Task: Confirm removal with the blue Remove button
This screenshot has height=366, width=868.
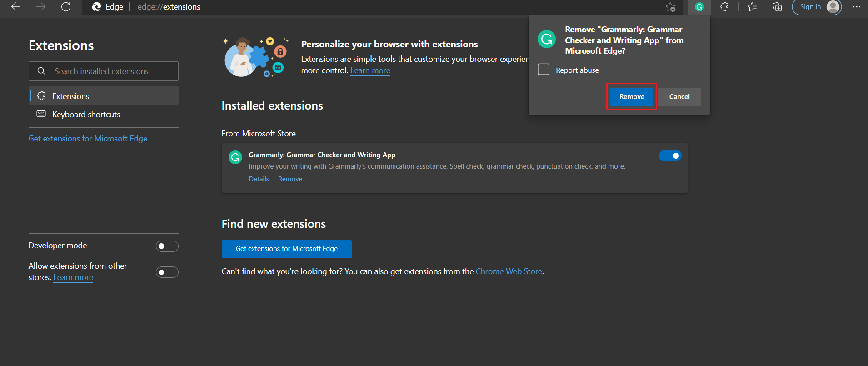Action: (632, 96)
